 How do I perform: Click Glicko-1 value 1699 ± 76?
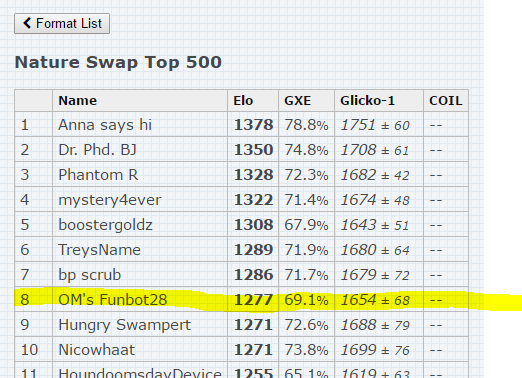[x=375, y=350]
